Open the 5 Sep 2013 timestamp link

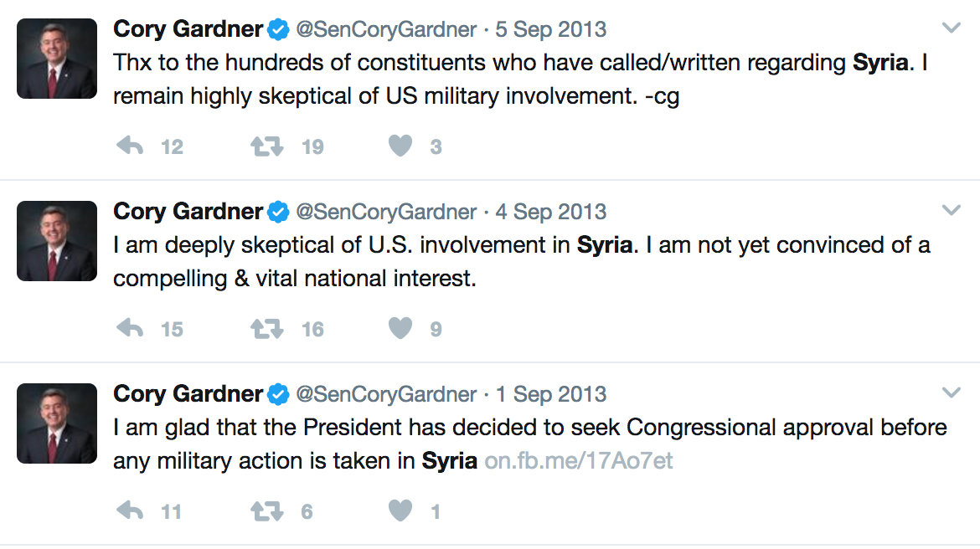coord(550,29)
